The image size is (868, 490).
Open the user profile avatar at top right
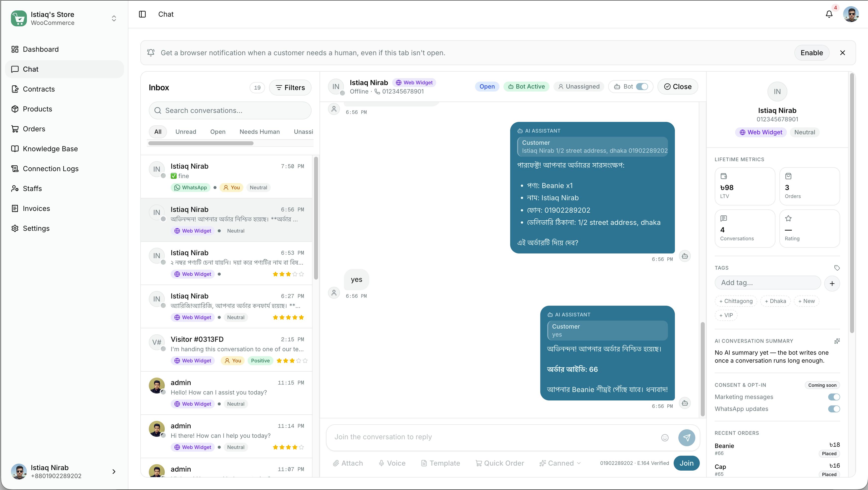(x=851, y=14)
